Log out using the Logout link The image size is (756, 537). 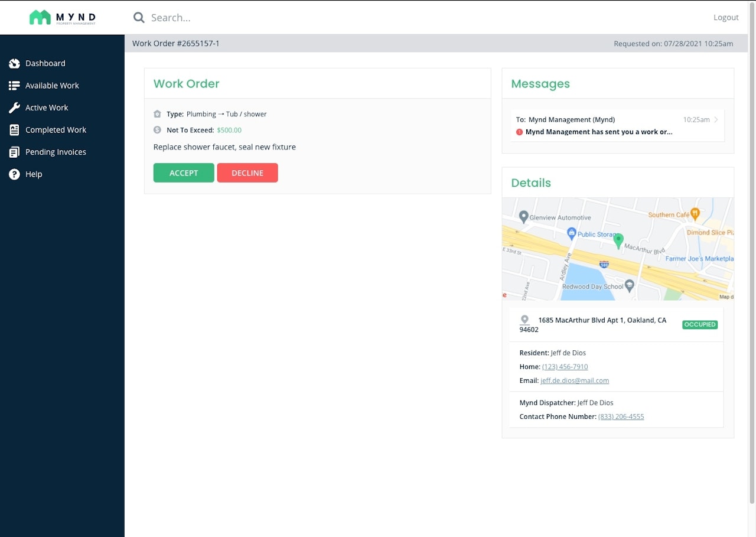pos(726,18)
